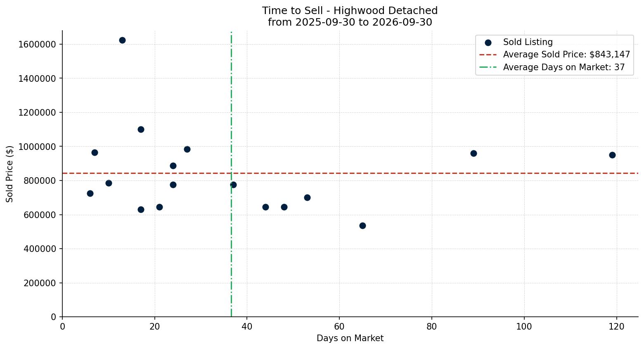
Task: Select the data point at 10 days on market
Action: pos(109,183)
